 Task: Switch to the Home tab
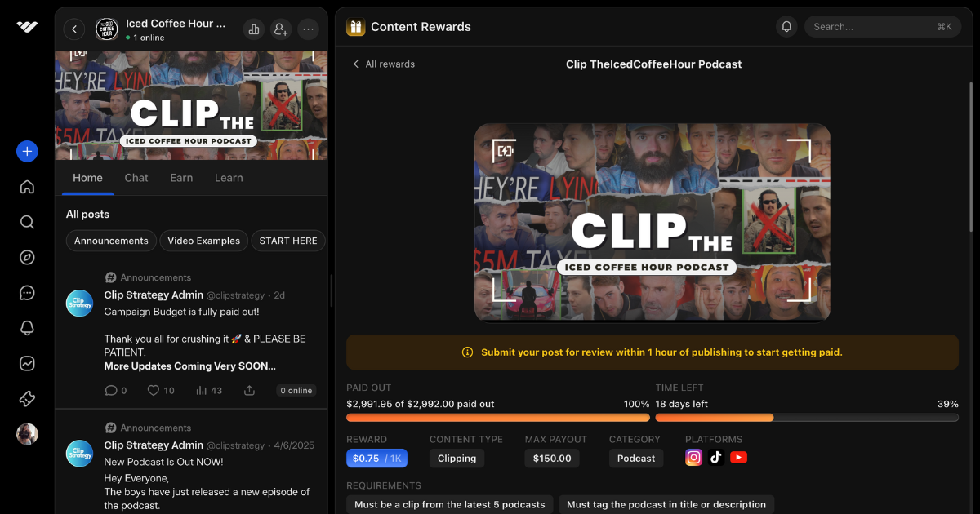87,178
